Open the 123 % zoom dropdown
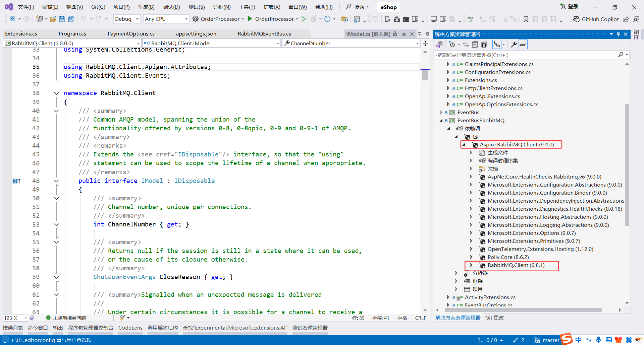 (x=15, y=318)
